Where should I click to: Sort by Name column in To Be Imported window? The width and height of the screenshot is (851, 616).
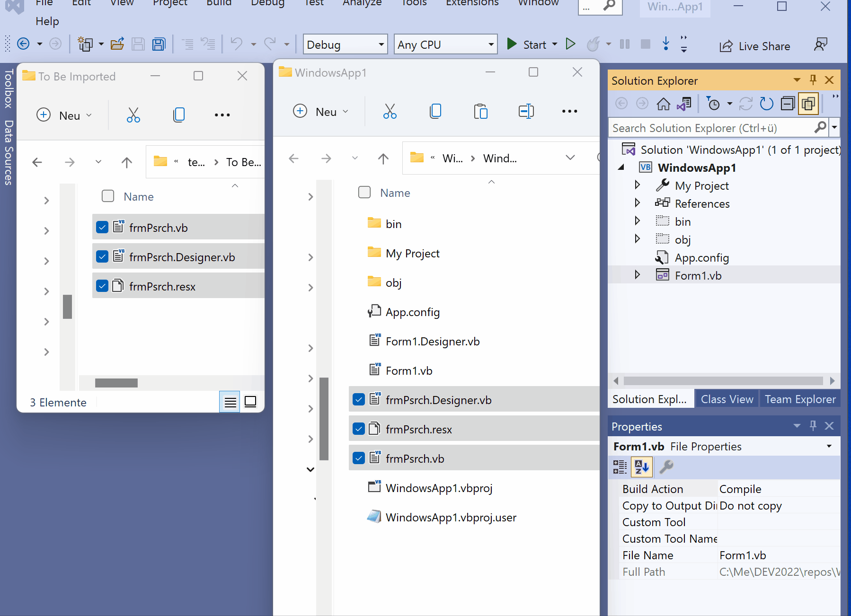point(139,196)
